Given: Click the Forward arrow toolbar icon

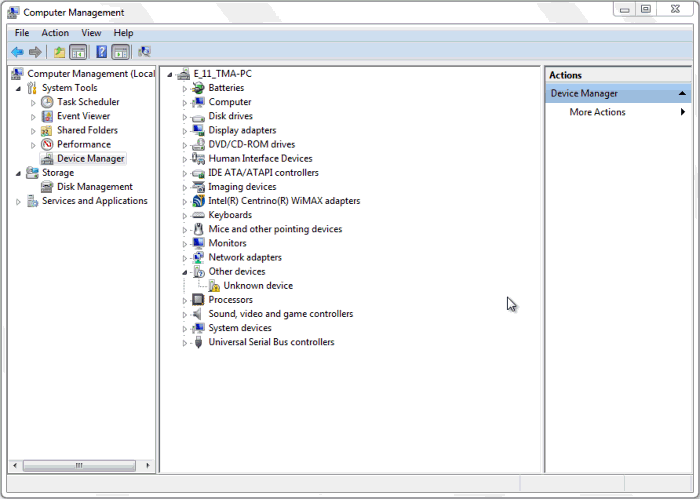Looking at the screenshot, I should click(35, 52).
